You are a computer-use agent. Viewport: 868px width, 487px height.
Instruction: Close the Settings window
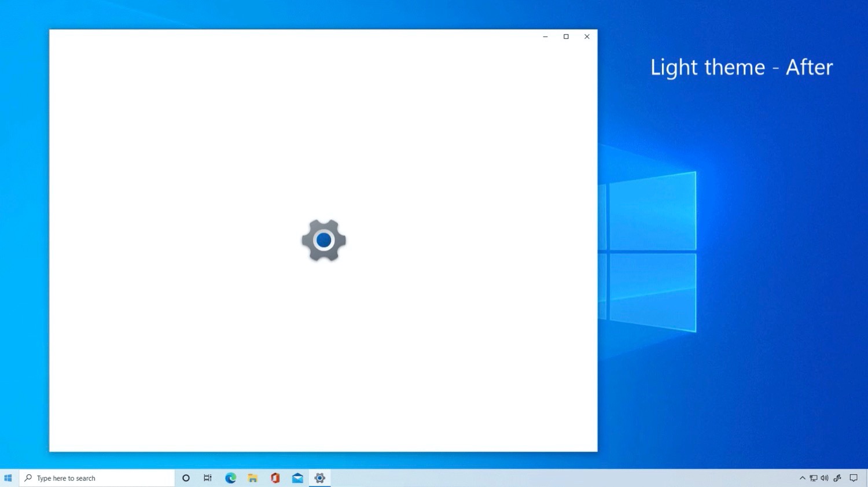point(587,36)
